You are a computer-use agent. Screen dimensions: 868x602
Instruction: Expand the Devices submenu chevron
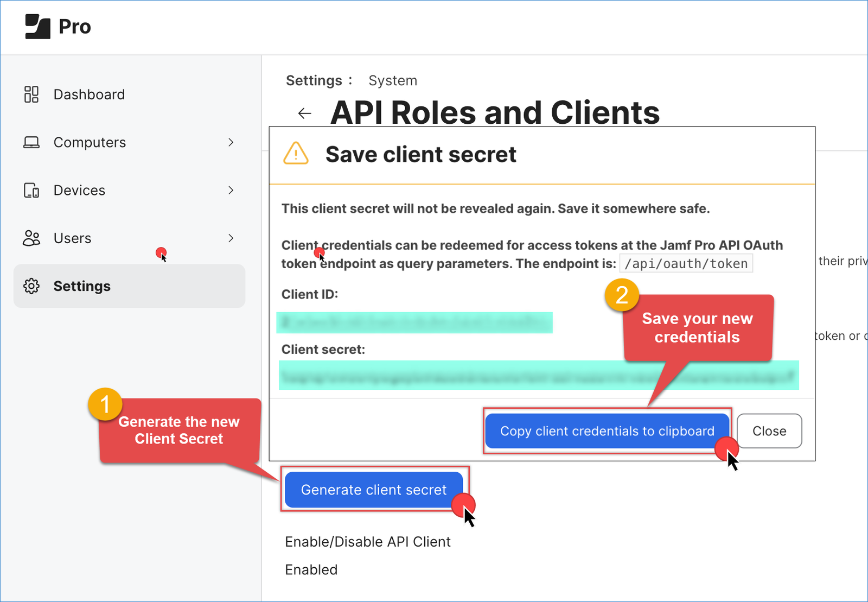click(231, 190)
